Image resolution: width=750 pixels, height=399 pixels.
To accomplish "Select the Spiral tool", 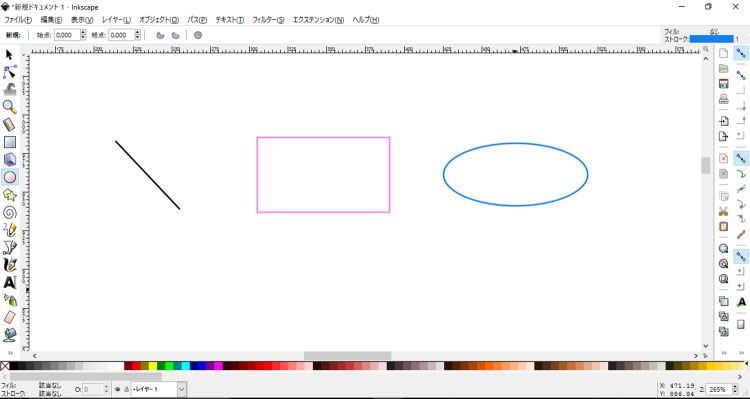I will (10, 212).
